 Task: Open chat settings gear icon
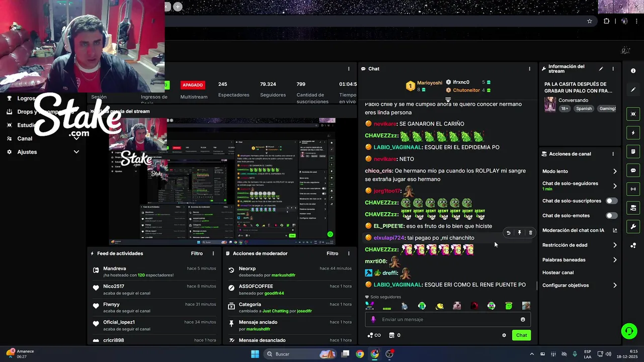[504, 335]
